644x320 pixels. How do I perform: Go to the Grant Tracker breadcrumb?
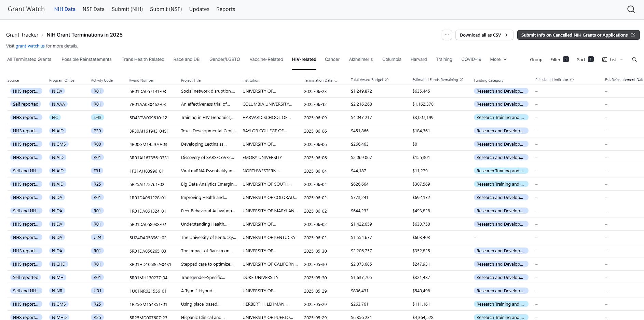coord(22,35)
